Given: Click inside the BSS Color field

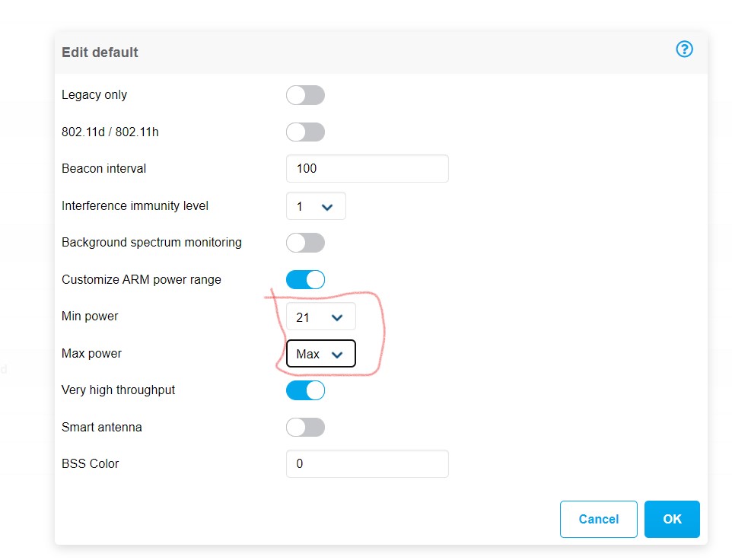Looking at the screenshot, I should (367, 463).
